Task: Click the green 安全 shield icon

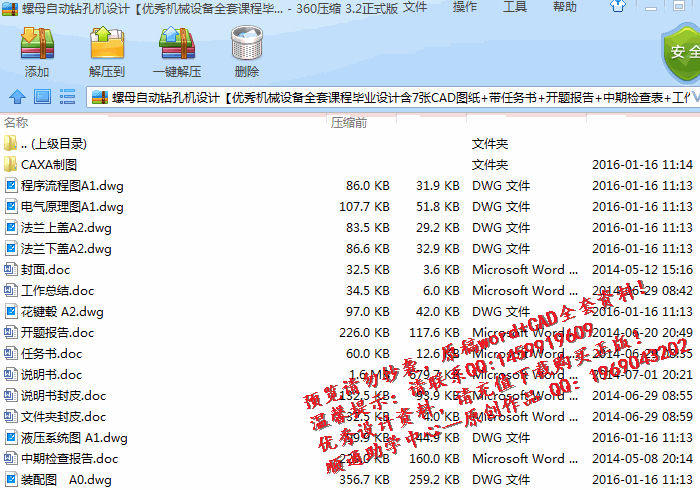Action: [681, 53]
